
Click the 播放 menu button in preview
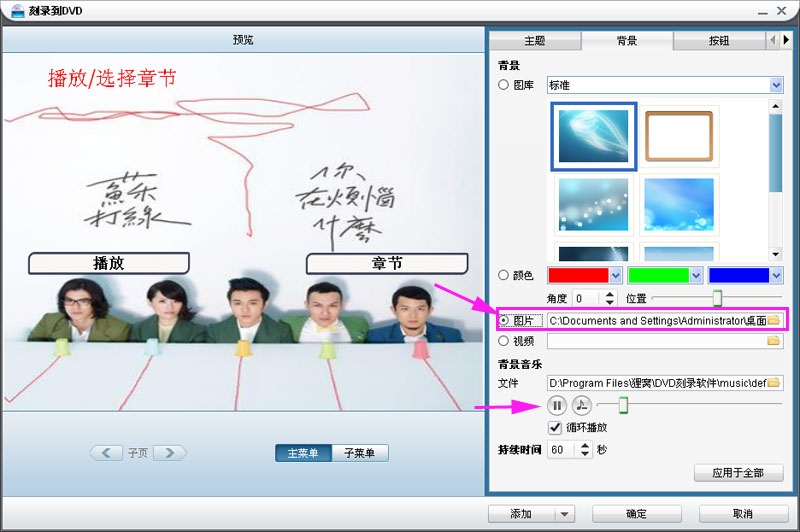109,263
